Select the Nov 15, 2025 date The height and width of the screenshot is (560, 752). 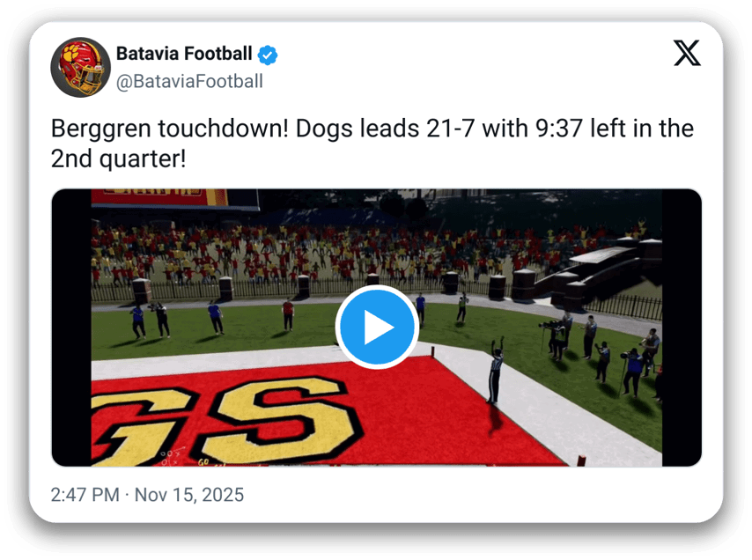point(189,495)
